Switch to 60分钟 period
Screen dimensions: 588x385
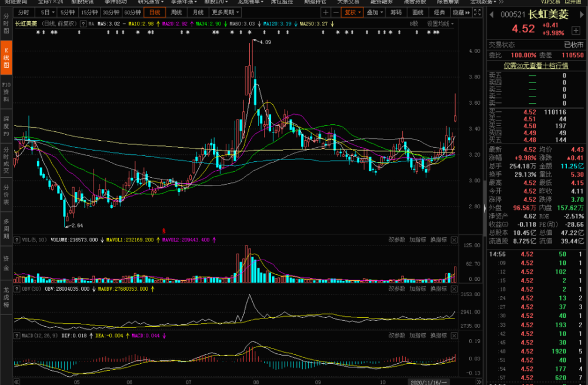pyautogui.click(x=133, y=12)
